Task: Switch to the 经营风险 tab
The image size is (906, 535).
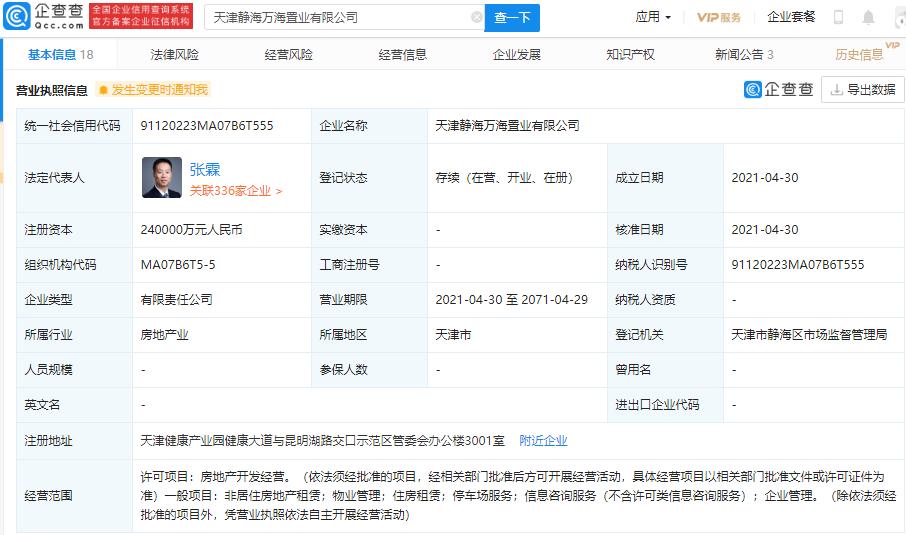Action: pos(288,54)
